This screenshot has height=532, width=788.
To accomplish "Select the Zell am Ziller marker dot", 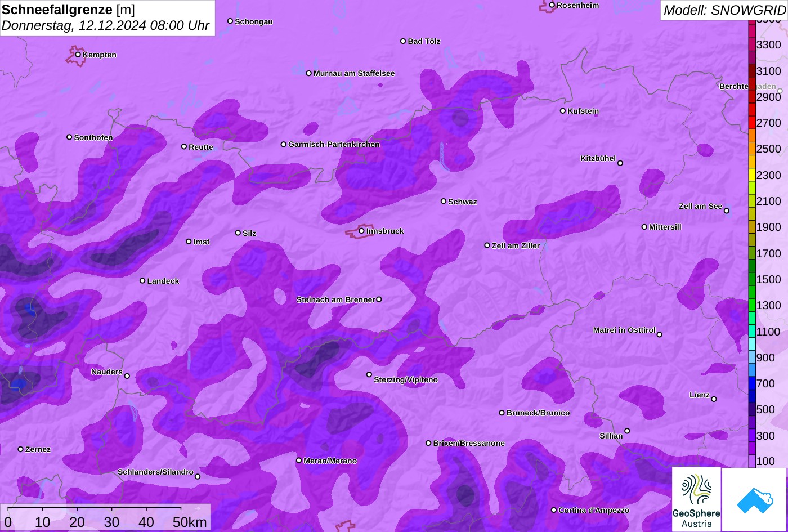I will coord(487,245).
